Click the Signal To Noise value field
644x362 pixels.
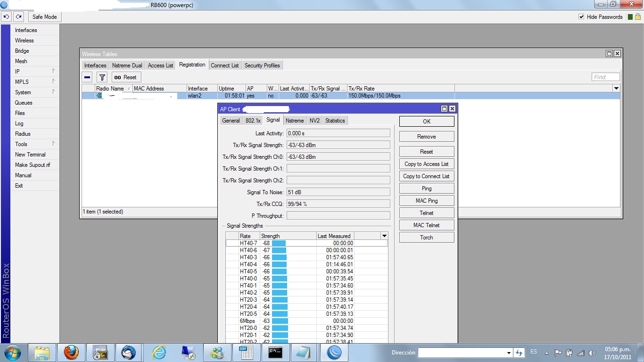click(338, 192)
